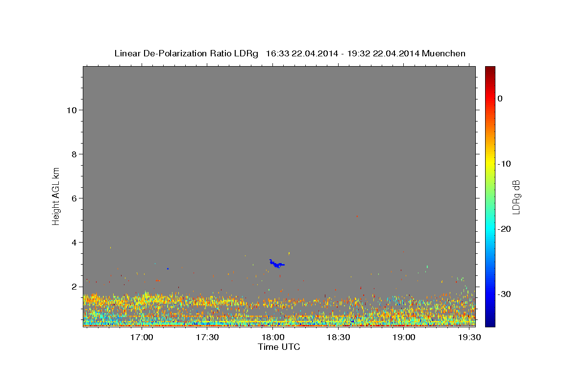Viewport: 588px width, 392px height.
Task: Click the colorbar tick label '-30'
Action: coord(505,294)
